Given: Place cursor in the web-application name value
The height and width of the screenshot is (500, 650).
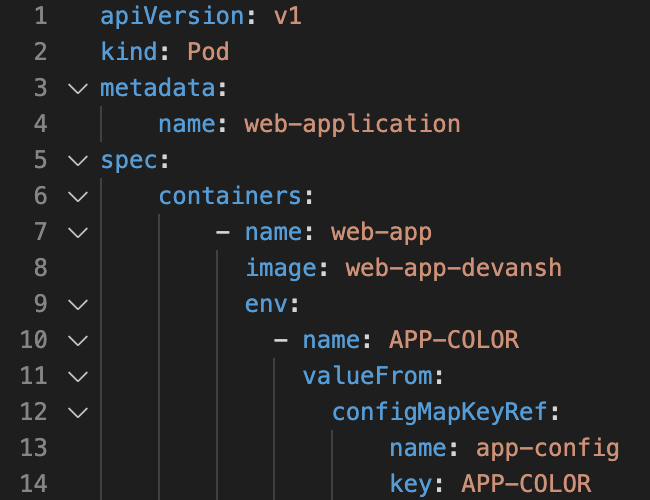Looking at the screenshot, I should (x=352, y=124).
